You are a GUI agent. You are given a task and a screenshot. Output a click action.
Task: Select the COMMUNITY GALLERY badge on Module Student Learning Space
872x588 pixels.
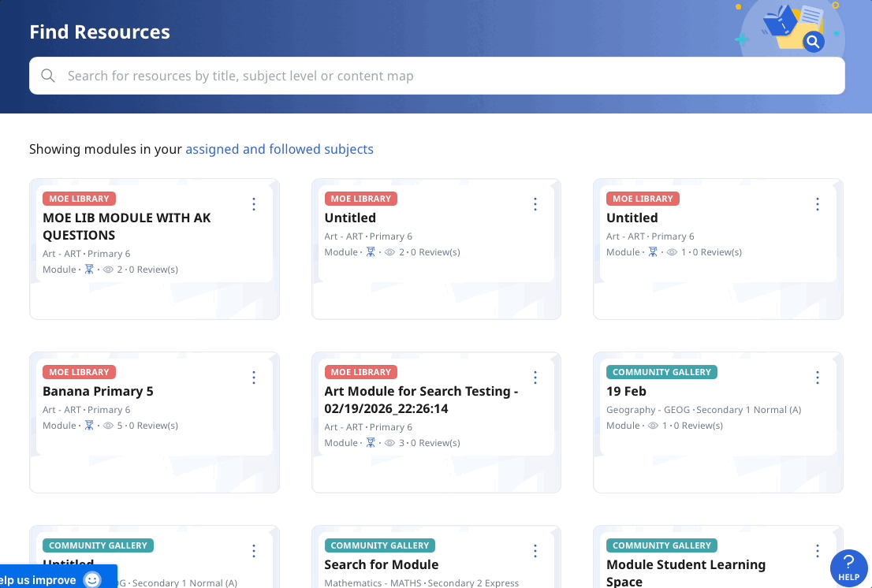[661, 545]
